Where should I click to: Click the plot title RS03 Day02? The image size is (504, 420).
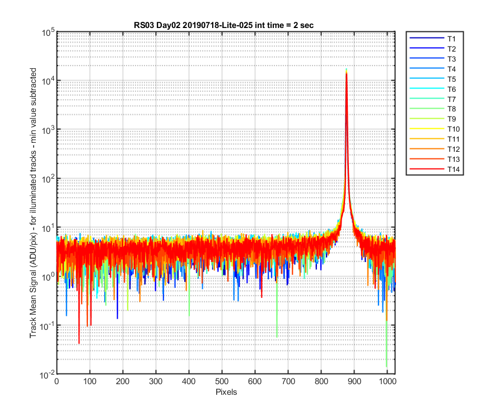pyautogui.click(x=223, y=25)
